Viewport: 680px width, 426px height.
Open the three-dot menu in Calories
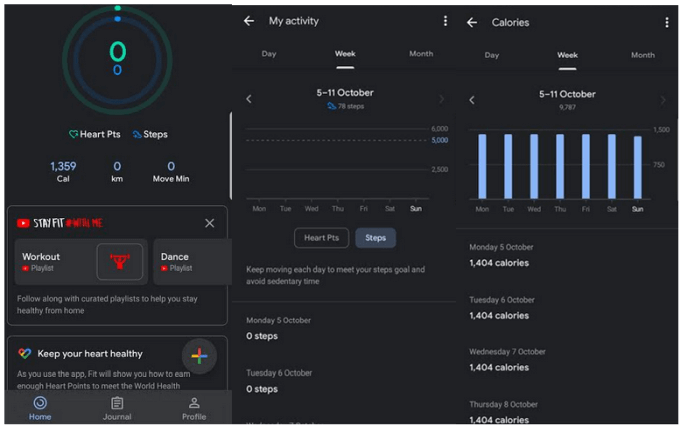click(x=667, y=22)
